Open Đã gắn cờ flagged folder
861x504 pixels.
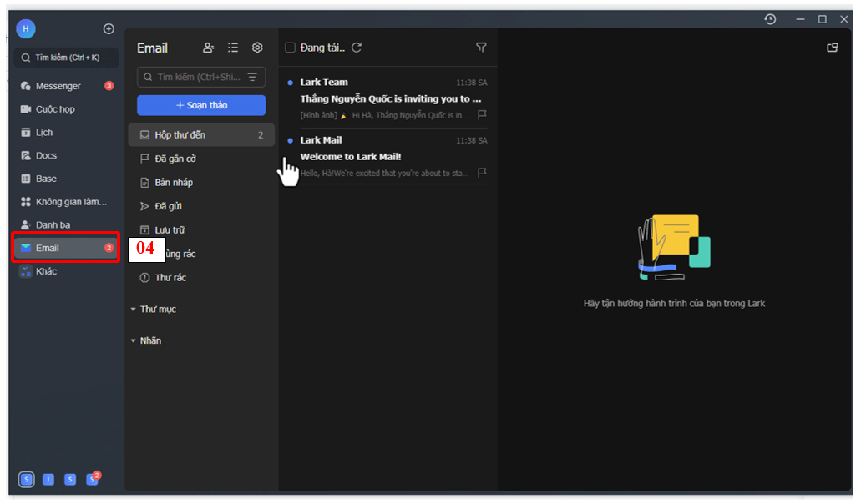pos(201,159)
